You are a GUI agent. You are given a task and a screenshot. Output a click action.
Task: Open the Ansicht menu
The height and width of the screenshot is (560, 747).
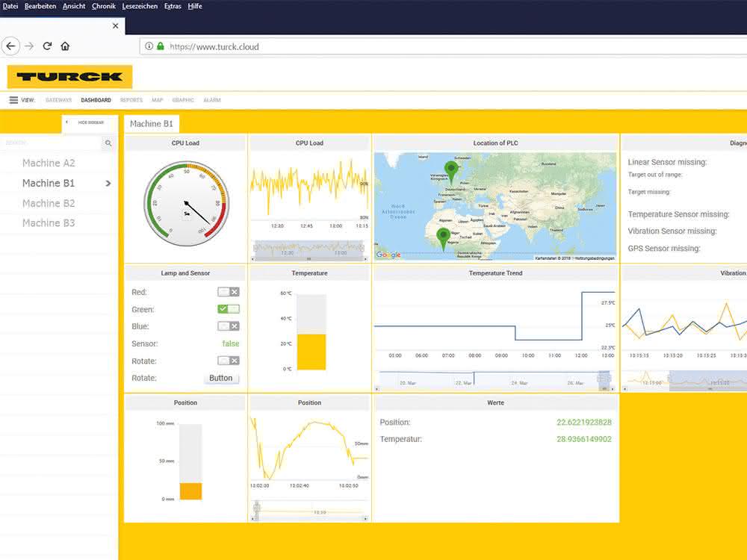click(74, 6)
